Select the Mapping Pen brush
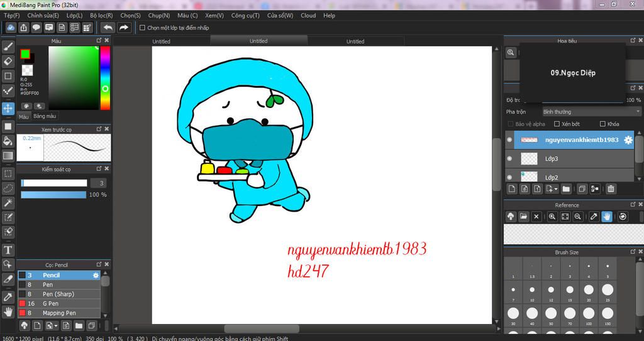This screenshot has width=644, height=341. [x=58, y=313]
